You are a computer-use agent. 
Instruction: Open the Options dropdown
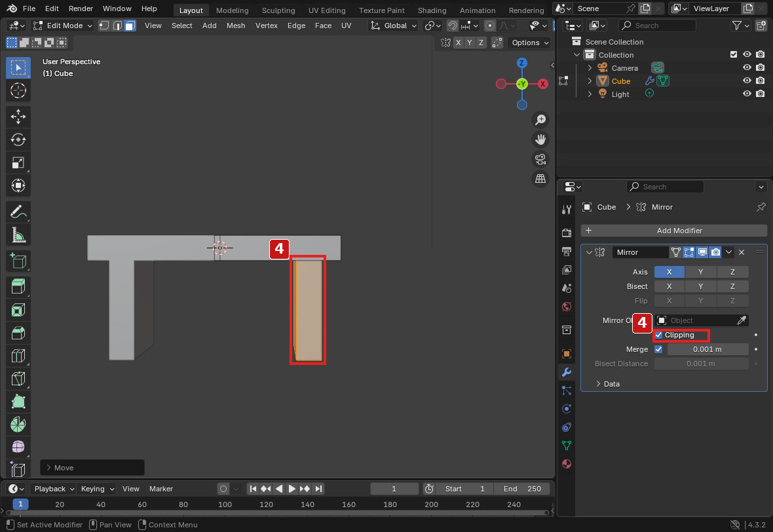pyautogui.click(x=530, y=43)
